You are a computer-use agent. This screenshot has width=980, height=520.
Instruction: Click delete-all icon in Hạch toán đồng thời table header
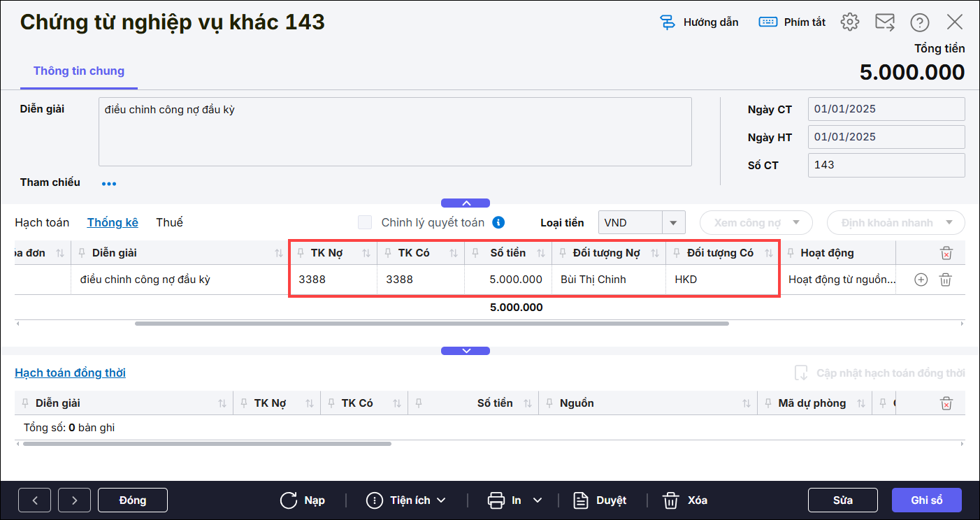[x=946, y=403]
